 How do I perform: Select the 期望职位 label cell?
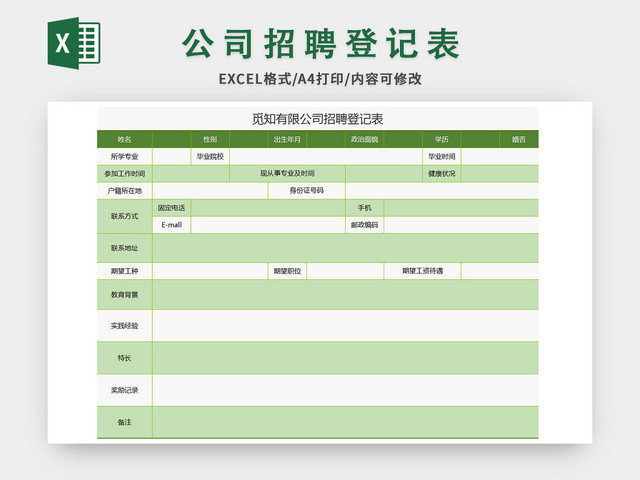[x=287, y=271]
